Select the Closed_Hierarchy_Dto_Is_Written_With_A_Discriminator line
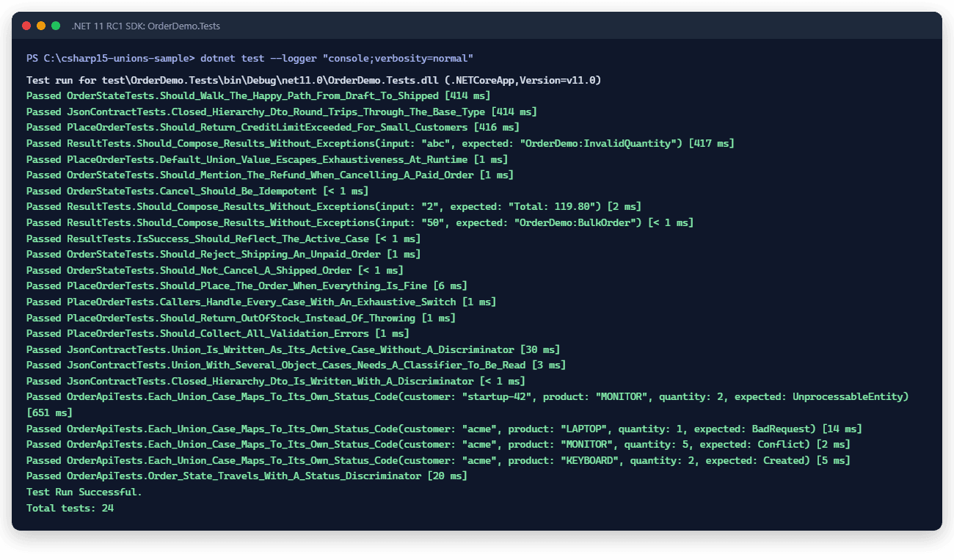This screenshot has width=954, height=560. pos(276,381)
